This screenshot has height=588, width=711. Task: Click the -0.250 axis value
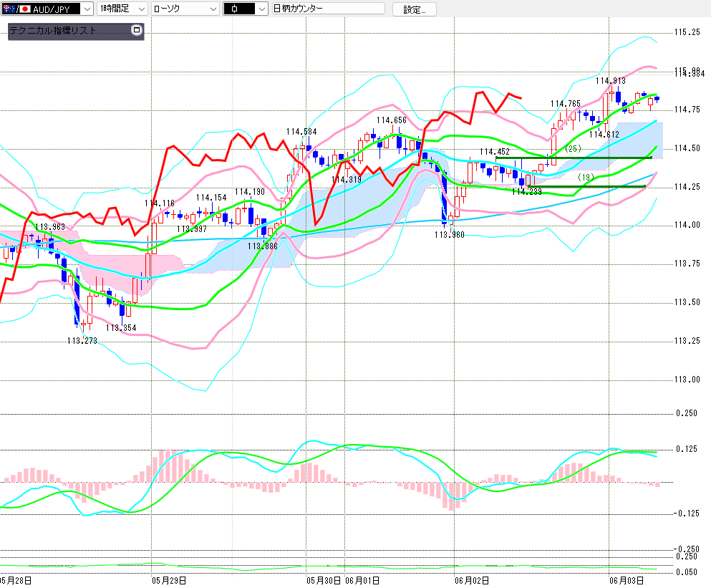[685, 549]
